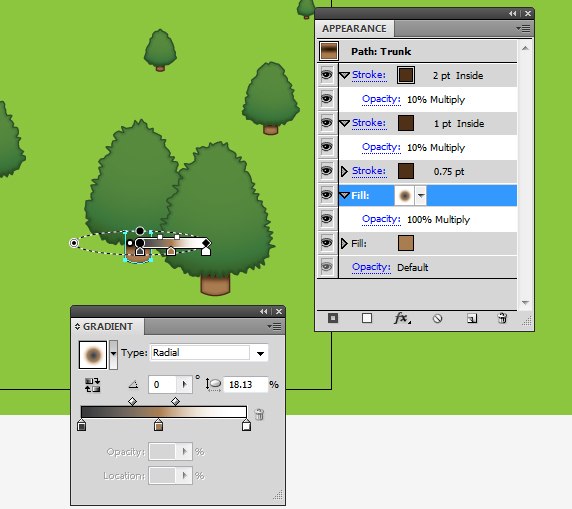Open gradient Fill swatch dropdown arrow
The image size is (572, 509).
pos(421,196)
